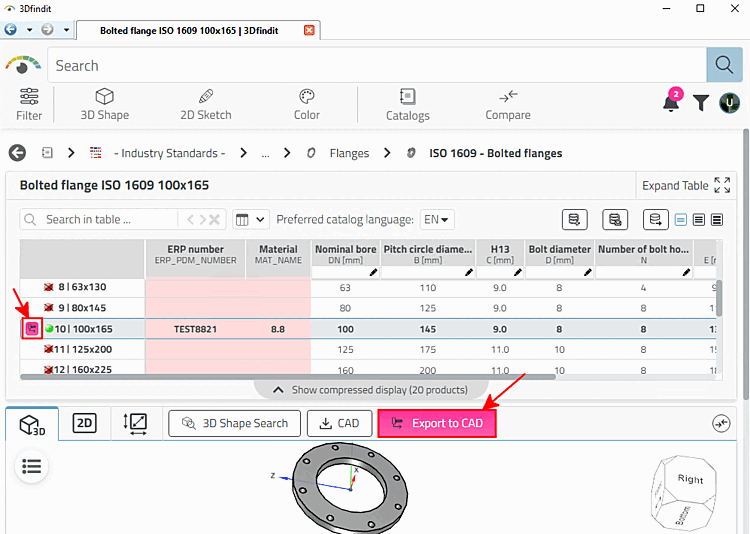Viewport: 750px width, 534px height.
Task: Select row 8 | 63x130
Action: (82, 287)
